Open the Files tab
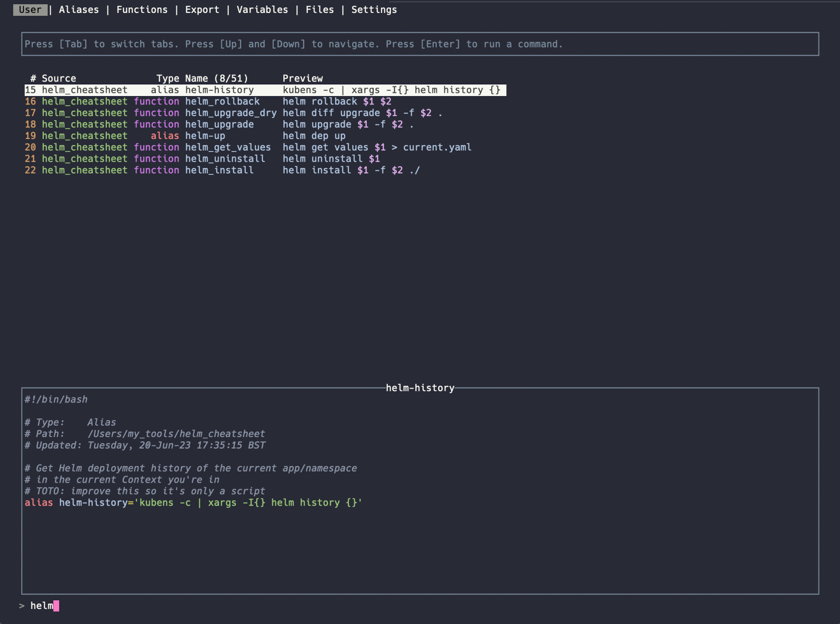 pyautogui.click(x=320, y=10)
